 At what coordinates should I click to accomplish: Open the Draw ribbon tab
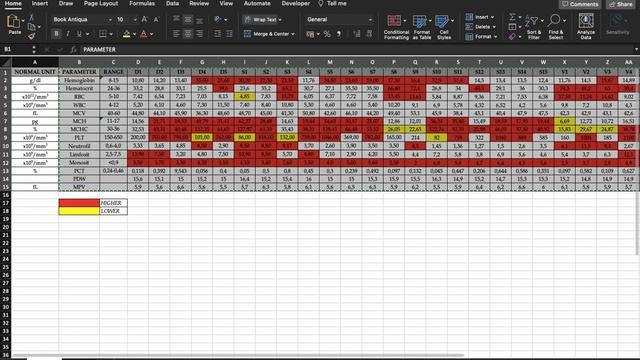pos(66,4)
